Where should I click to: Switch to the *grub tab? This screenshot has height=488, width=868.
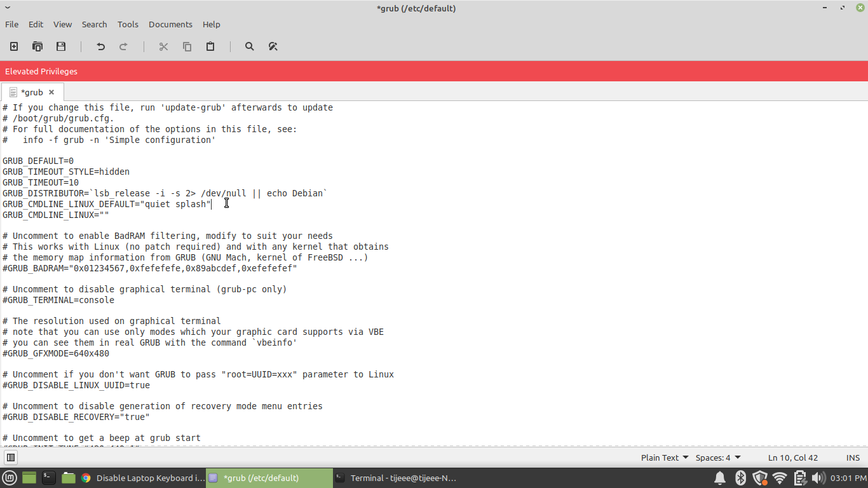[32, 91]
